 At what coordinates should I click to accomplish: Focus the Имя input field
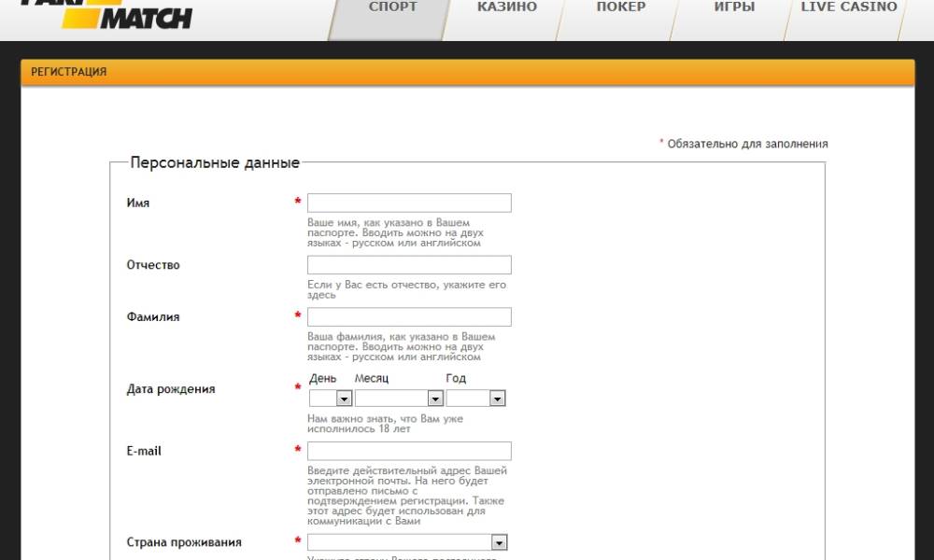409,203
